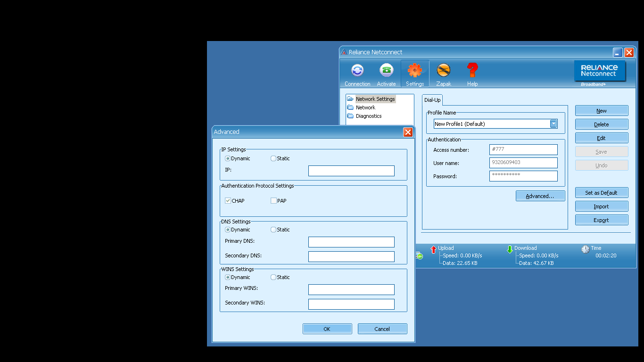The width and height of the screenshot is (644, 362).
Task: Click the Advanced... button
Action: pyautogui.click(x=540, y=196)
